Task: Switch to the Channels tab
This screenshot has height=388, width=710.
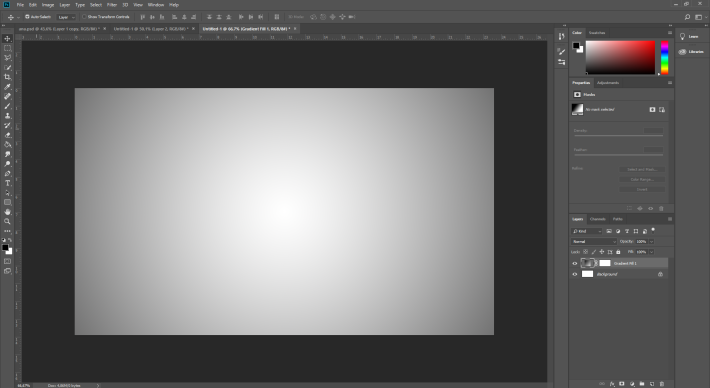Action: (598, 219)
